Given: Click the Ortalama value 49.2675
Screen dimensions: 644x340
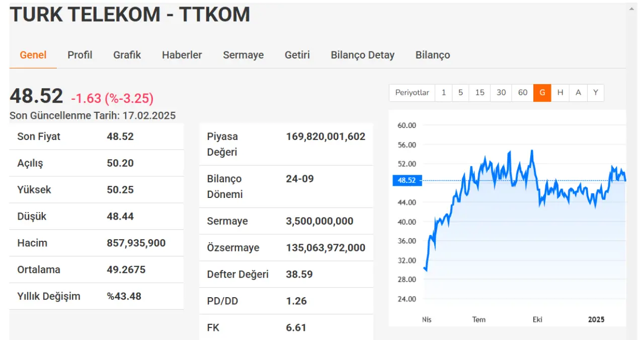Looking at the screenshot, I should click(126, 270).
